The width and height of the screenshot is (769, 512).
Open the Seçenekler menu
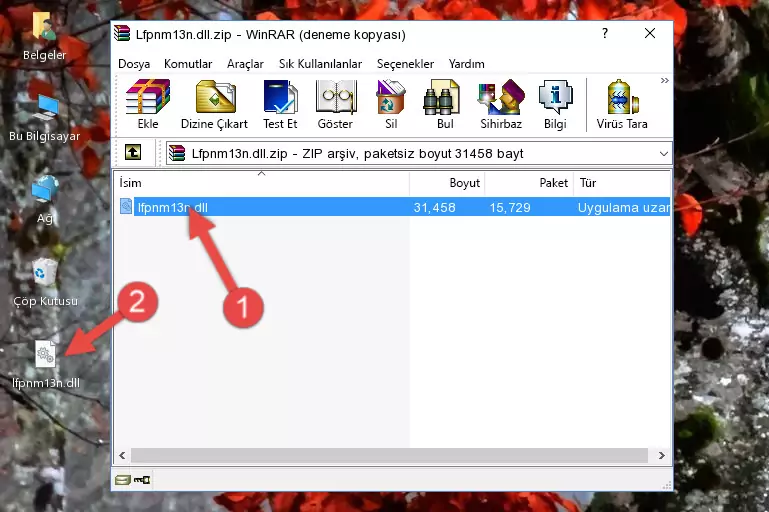click(x=405, y=64)
